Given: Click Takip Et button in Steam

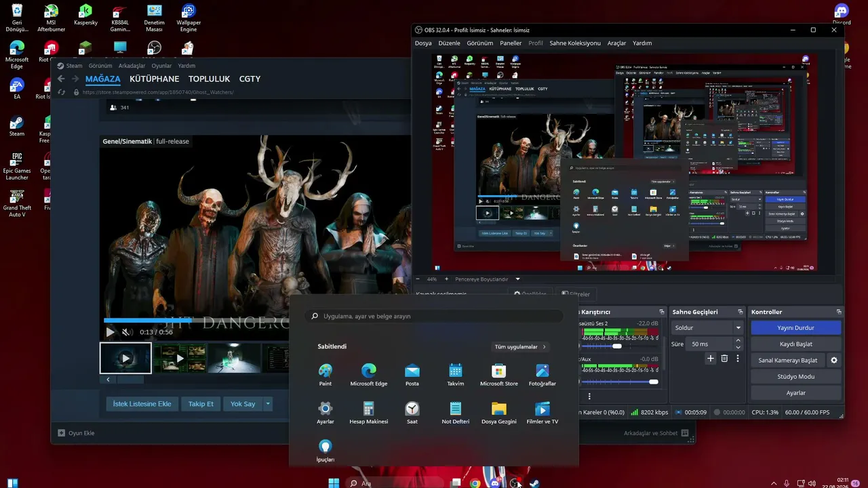Looking at the screenshot, I should tap(201, 404).
